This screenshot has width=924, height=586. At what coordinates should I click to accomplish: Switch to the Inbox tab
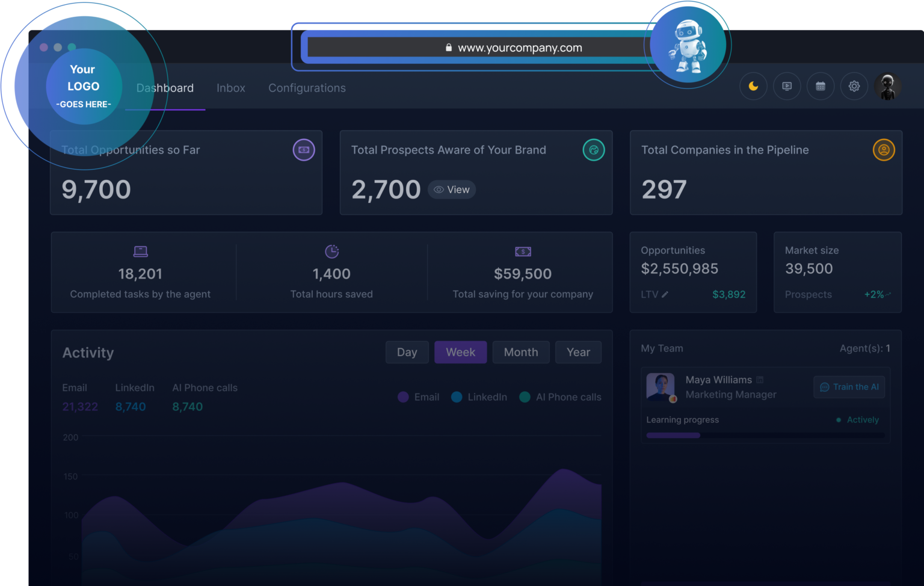(x=231, y=88)
